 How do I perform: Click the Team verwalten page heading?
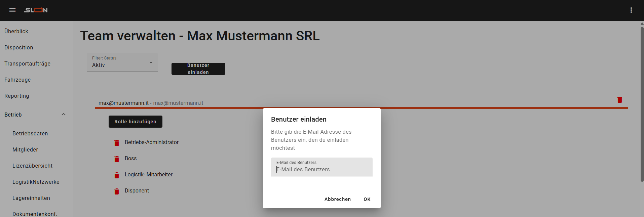[x=200, y=36]
